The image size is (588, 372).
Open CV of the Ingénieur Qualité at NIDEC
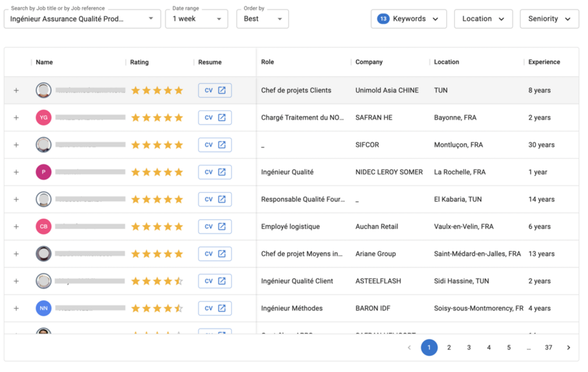point(214,172)
